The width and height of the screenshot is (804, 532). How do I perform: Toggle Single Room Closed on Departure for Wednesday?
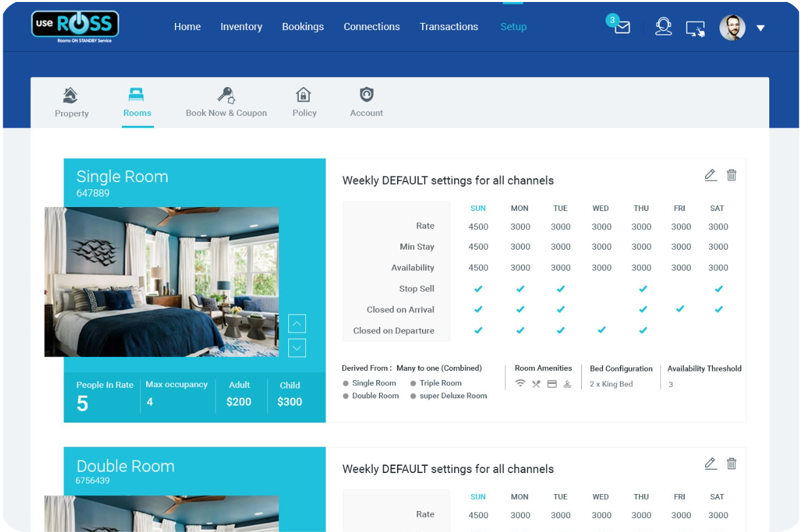[x=602, y=330]
